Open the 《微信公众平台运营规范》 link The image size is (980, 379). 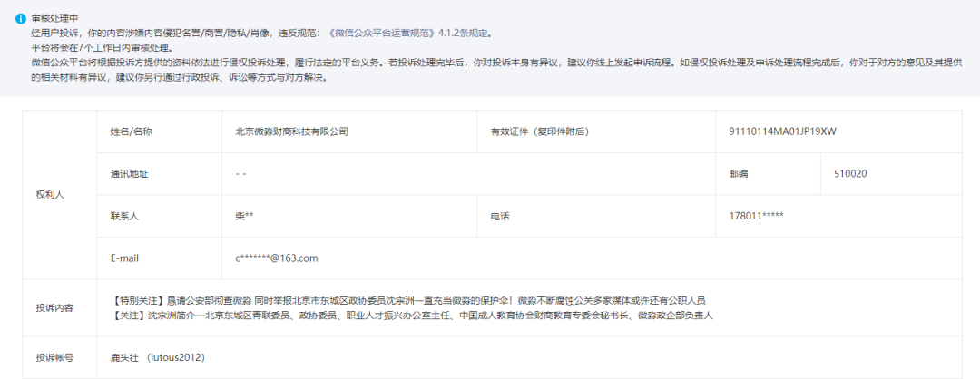pos(379,33)
